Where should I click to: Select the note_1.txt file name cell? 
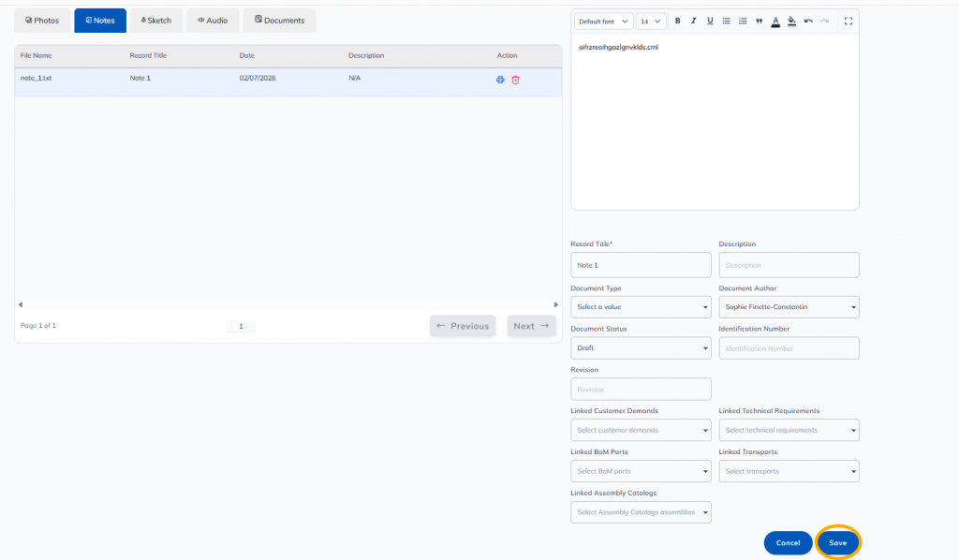[x=37, y=79]
